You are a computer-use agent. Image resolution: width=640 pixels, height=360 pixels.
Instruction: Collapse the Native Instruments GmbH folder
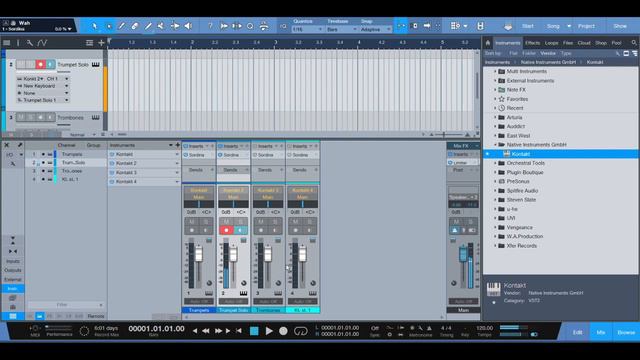tap(495, 145)
